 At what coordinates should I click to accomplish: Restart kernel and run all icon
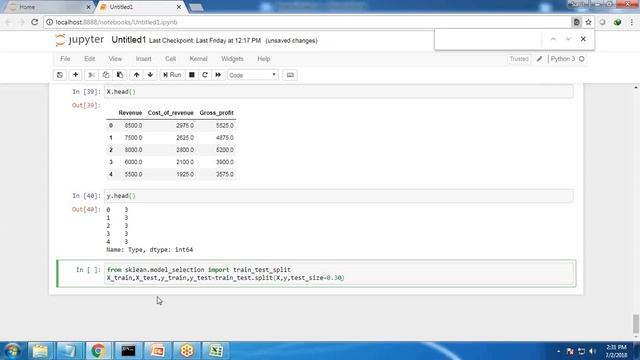point(218,75)
